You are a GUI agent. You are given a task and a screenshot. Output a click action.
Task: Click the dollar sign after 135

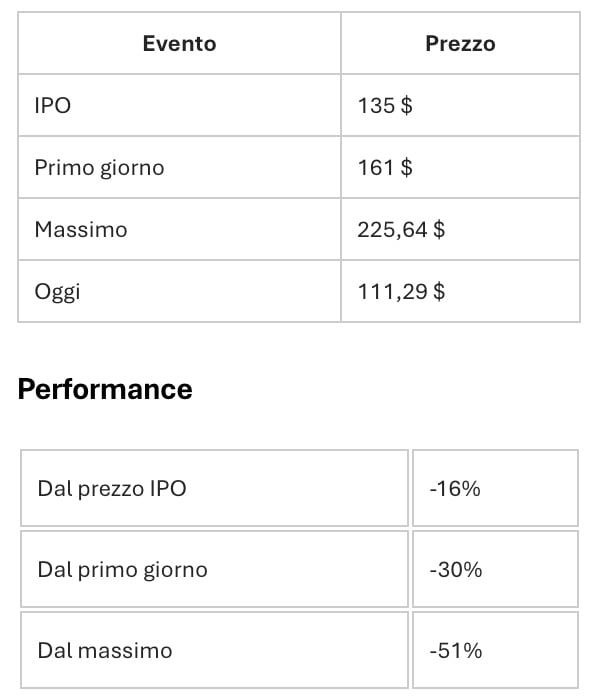click(407, 106)
